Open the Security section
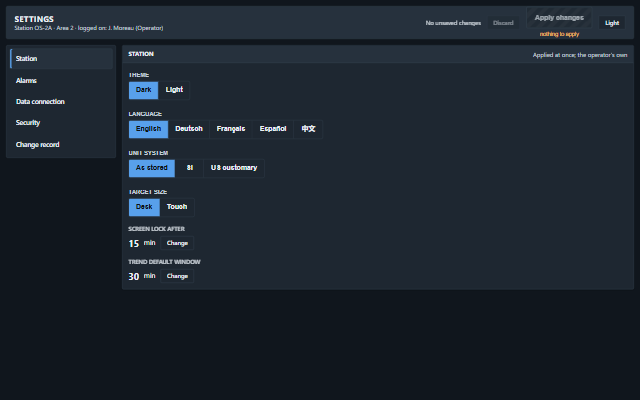640x400 pixels. [61, 123]
